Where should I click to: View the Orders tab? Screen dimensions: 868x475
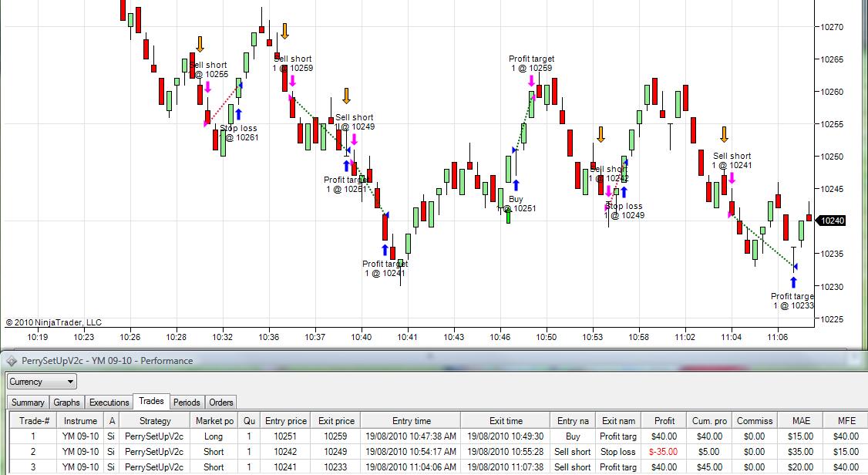coord(221,403)
